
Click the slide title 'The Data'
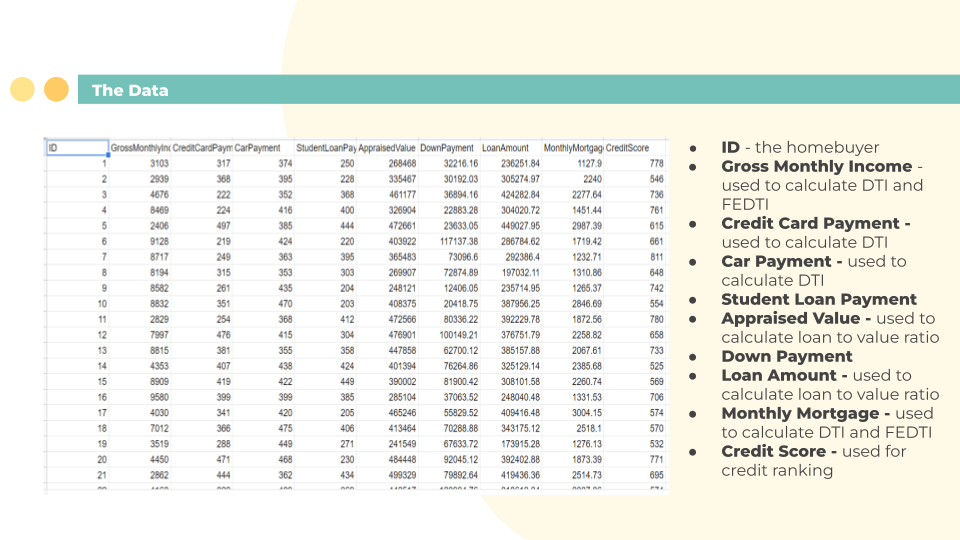tap(130, 90)
